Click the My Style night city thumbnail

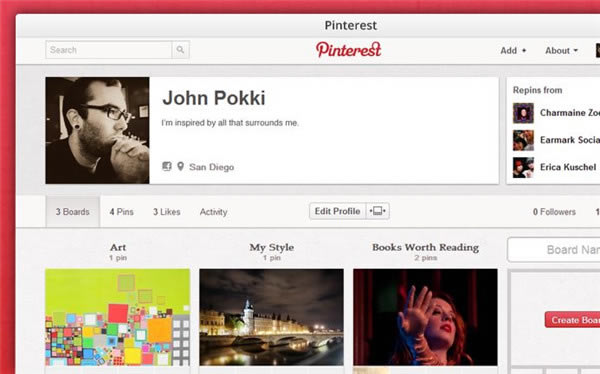tap(271, 317)
